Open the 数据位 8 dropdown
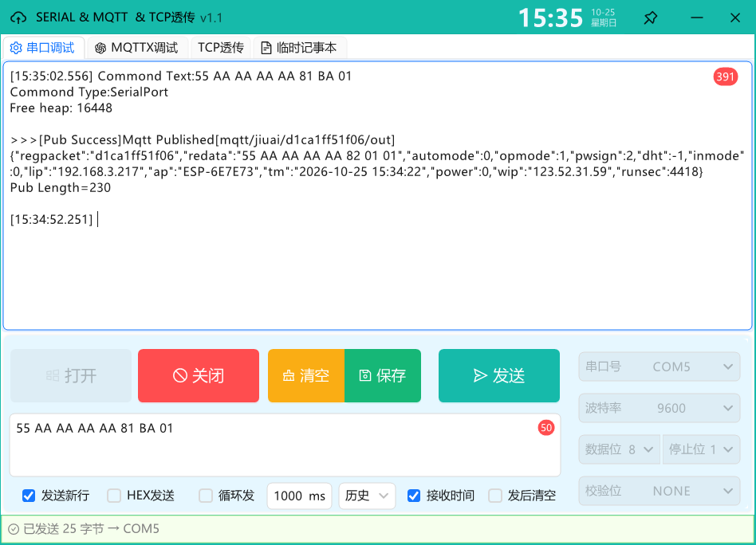Image resolution: width=756 pixels, height=545 pixels. pos(619,449)
